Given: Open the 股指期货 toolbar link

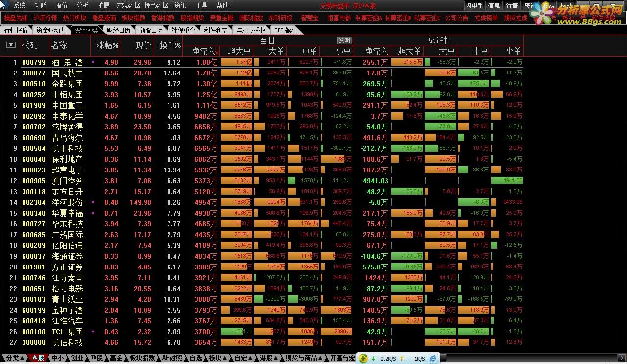Looking at the screenshot, I should 192,18.
